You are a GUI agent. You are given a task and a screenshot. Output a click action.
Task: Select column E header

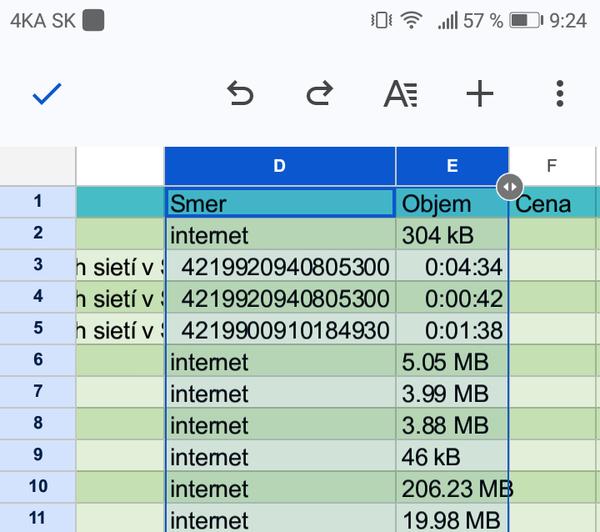coord(452,166)
